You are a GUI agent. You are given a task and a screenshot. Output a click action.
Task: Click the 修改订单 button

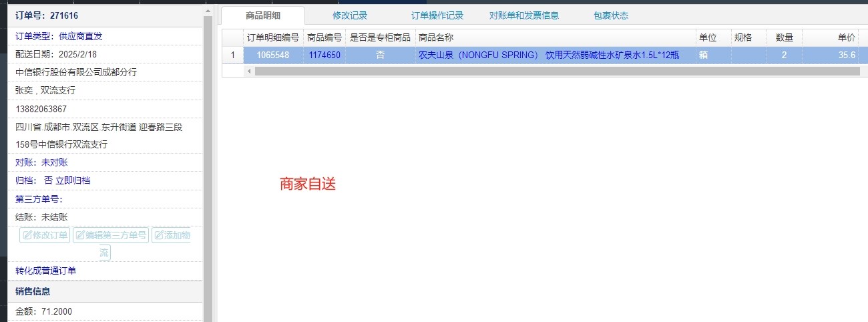pyautogui.click(x=45, y=235)
